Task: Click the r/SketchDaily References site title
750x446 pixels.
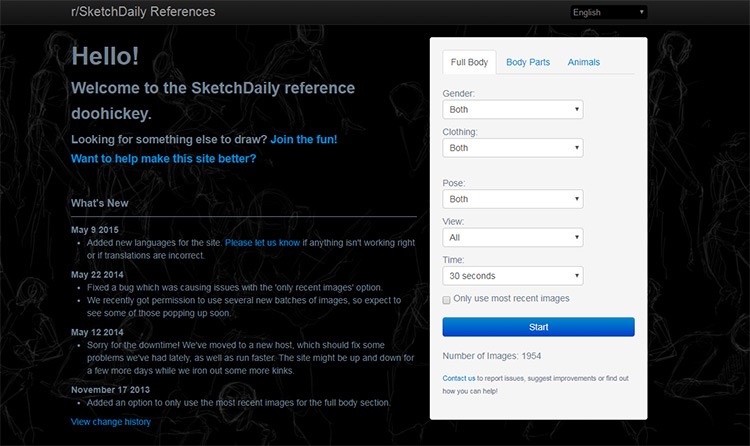Action: [143, 11]
